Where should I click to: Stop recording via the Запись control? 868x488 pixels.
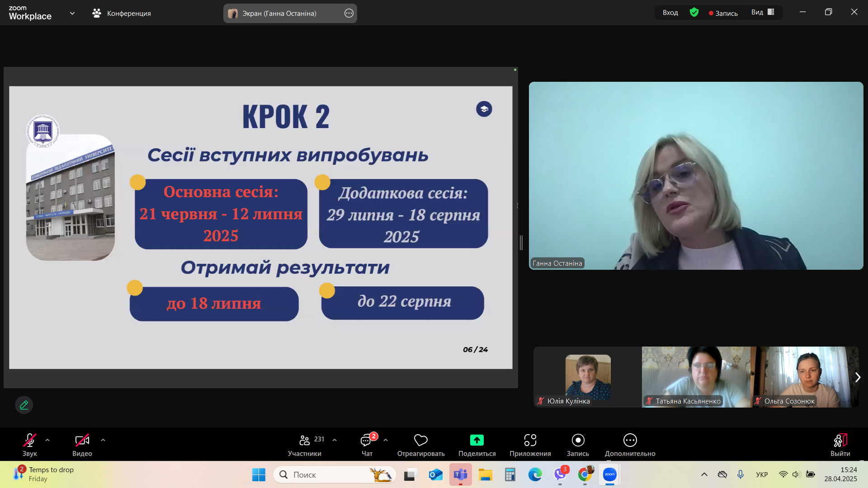click(x=577, y=445)
